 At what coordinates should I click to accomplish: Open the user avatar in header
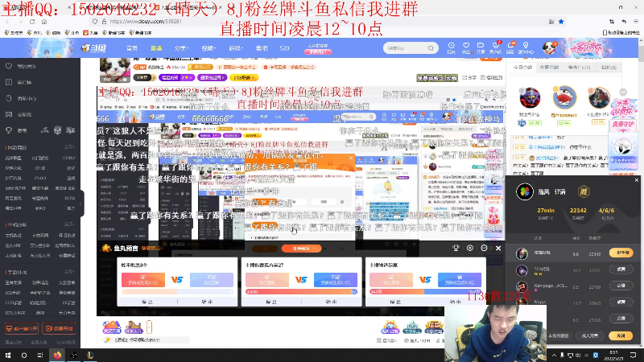(549, 47)
